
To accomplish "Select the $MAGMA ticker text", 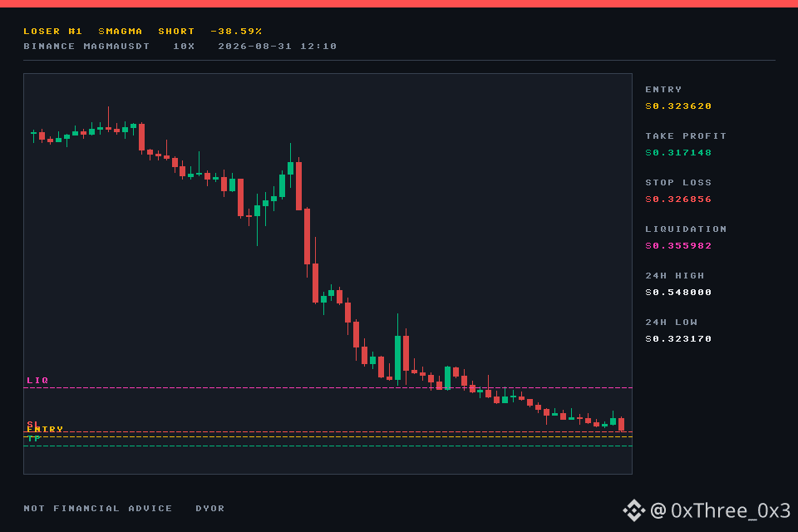I will coord(120,32).
